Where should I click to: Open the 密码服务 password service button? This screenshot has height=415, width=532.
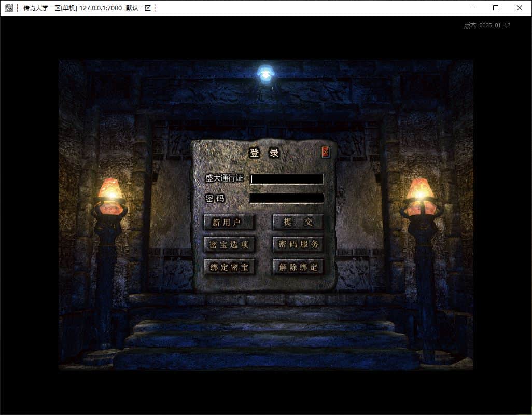click(298, 245)
